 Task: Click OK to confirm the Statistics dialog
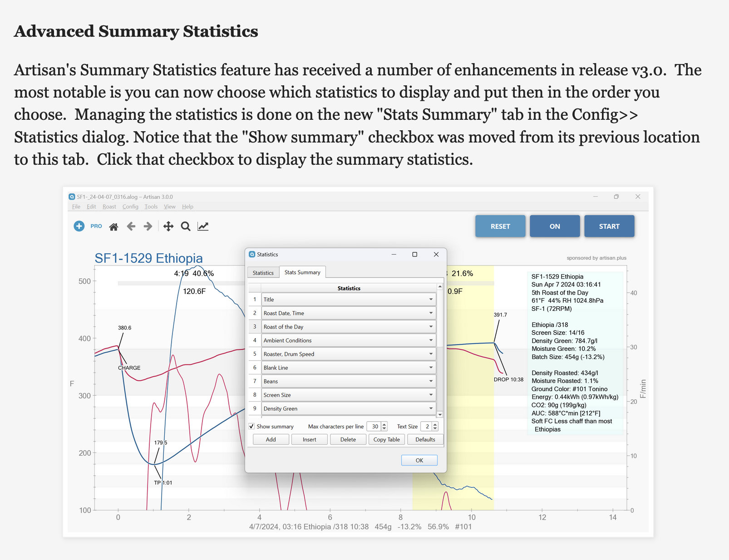pyautogui.click(x=419, y=460)
